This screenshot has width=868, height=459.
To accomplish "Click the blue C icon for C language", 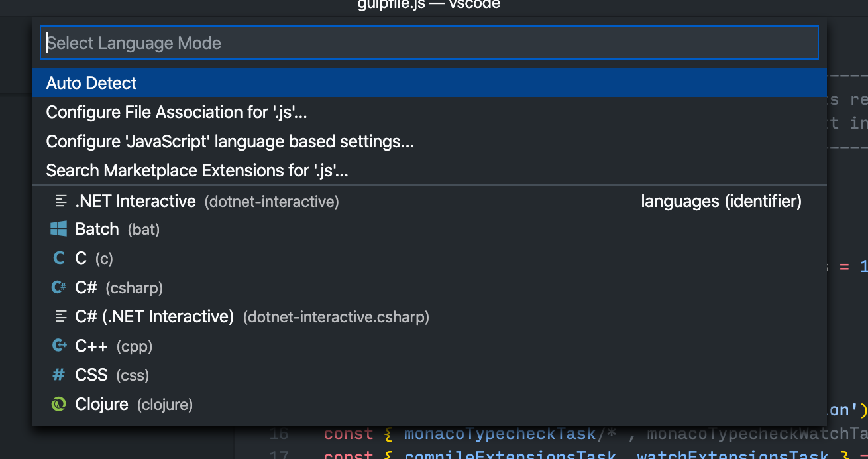I will (x=58, y=258).
